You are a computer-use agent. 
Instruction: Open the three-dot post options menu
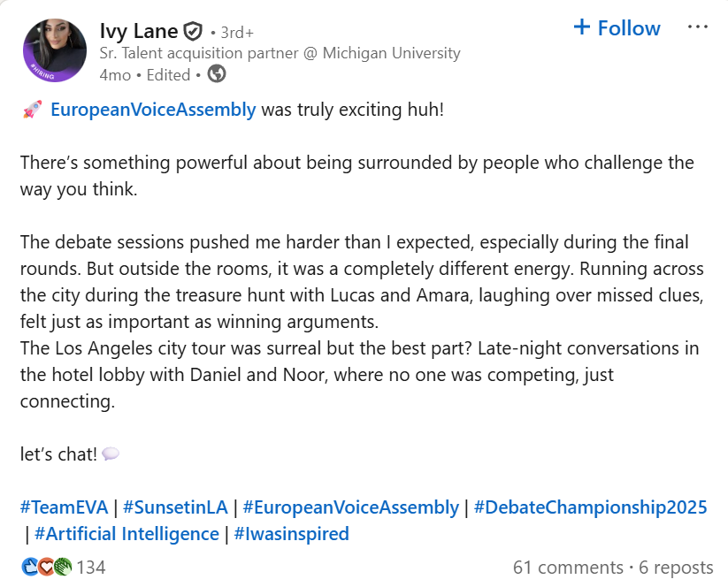click(x=698, y=27)
